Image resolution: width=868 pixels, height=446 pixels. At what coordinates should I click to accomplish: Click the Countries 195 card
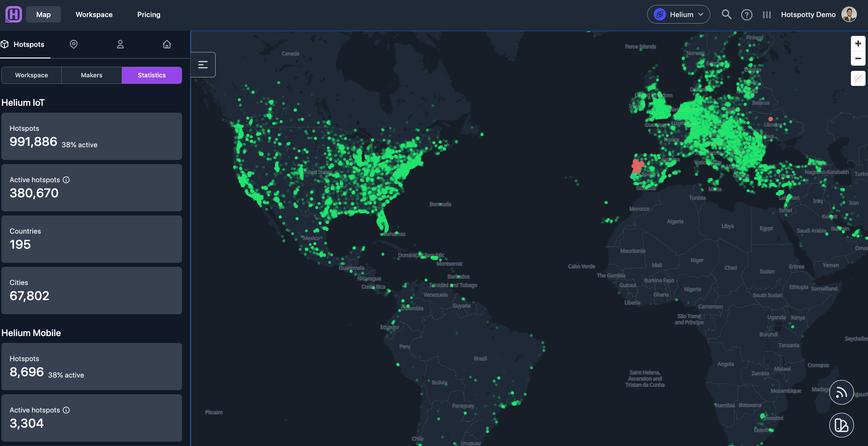[x=92, y=239]
